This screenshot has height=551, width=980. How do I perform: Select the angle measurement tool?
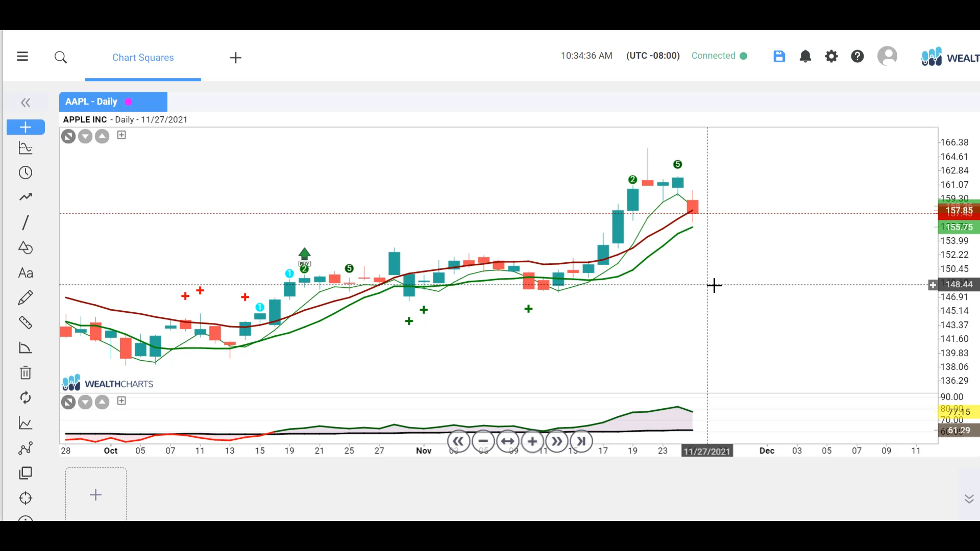[26, 348]
